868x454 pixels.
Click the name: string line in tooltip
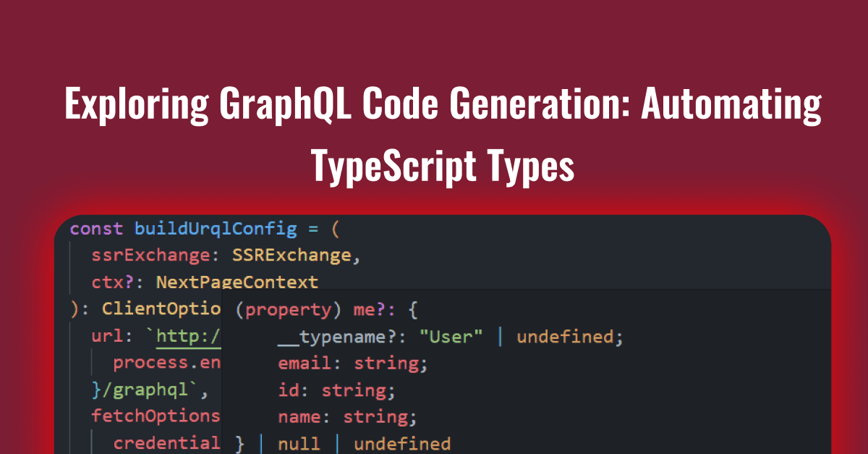click(x=348, y=417)
